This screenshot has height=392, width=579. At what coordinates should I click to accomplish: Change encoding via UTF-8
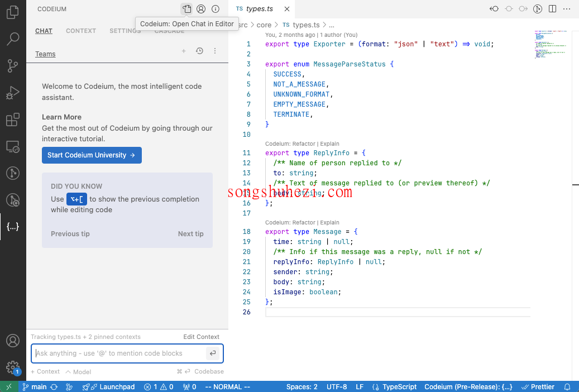(x=336, y=387)
